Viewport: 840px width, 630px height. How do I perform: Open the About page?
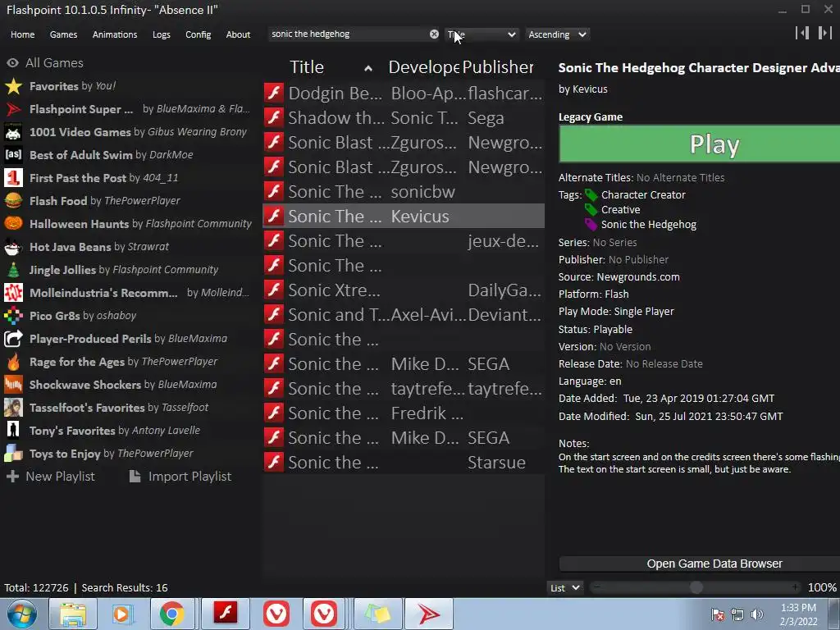[x=238, y=34]
